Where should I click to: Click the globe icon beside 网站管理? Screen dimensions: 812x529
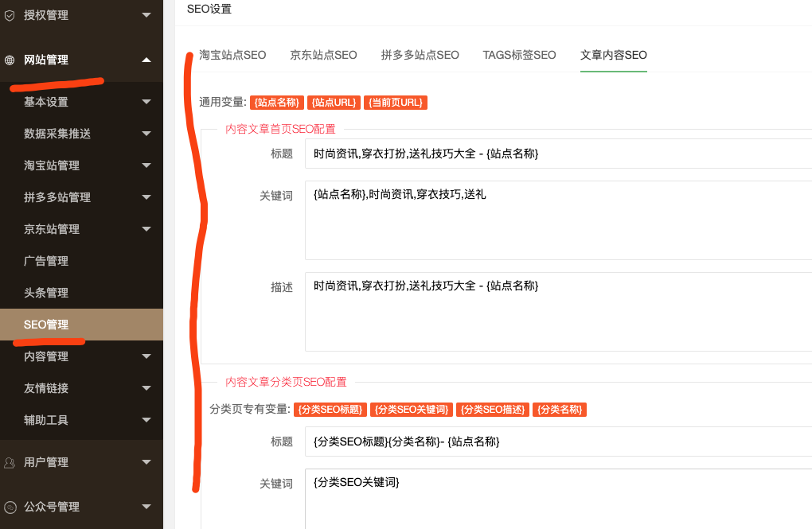10,60
